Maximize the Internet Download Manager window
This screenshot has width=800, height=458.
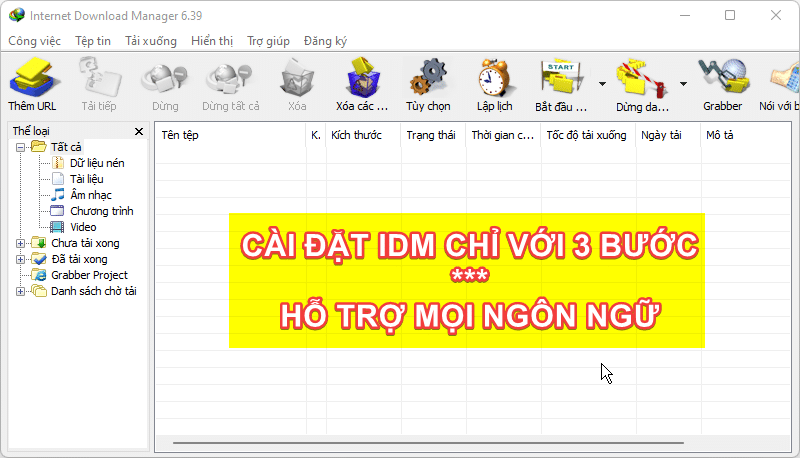(x=730, y=15)
